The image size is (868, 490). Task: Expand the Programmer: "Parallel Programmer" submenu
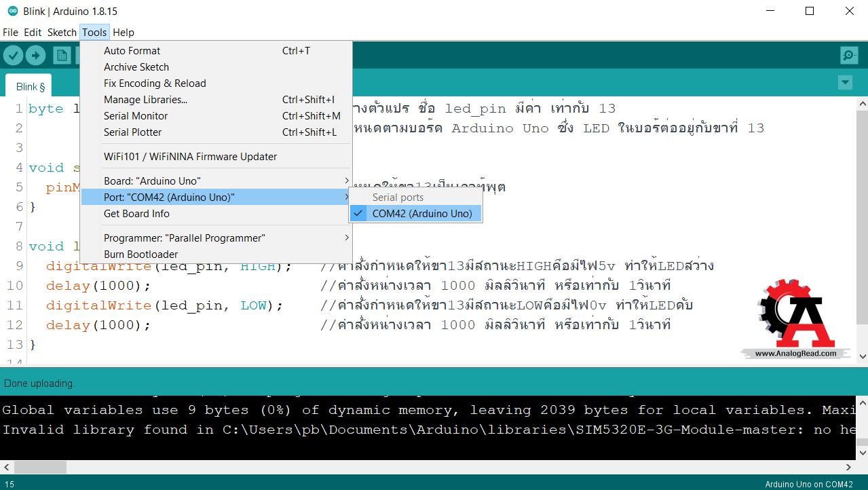click(x=216, y=238)
